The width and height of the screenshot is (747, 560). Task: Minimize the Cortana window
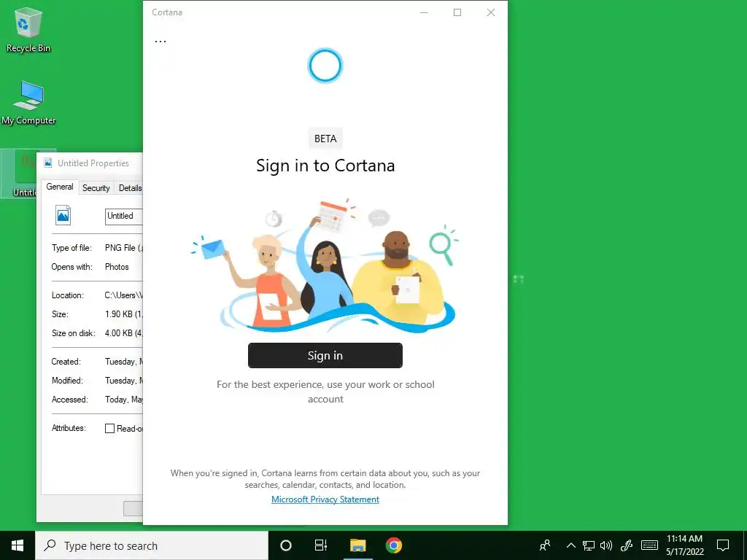click(x=424, y=12)
